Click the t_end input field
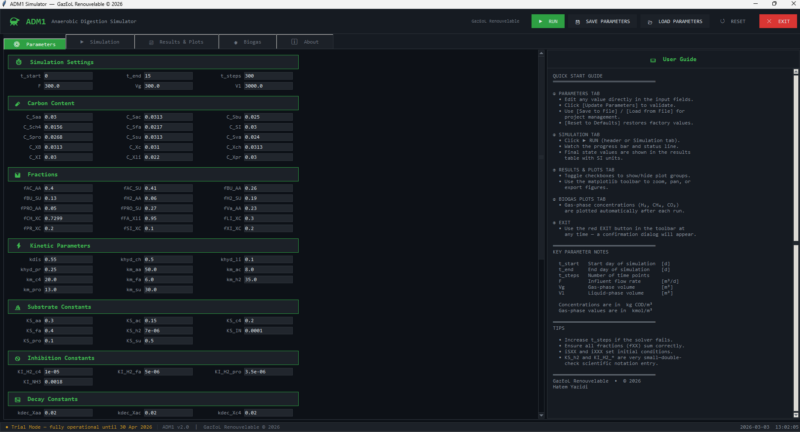 click(x=166, y=76)
